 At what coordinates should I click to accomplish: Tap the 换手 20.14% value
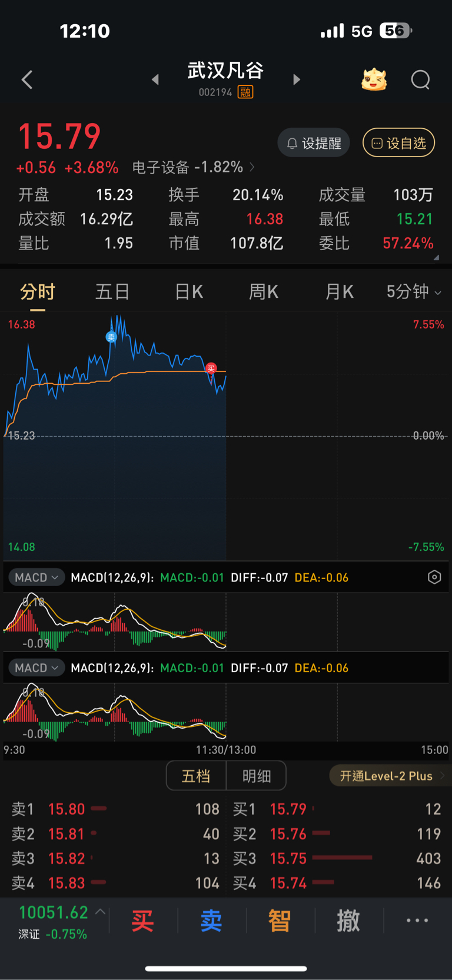pos(258,195)
